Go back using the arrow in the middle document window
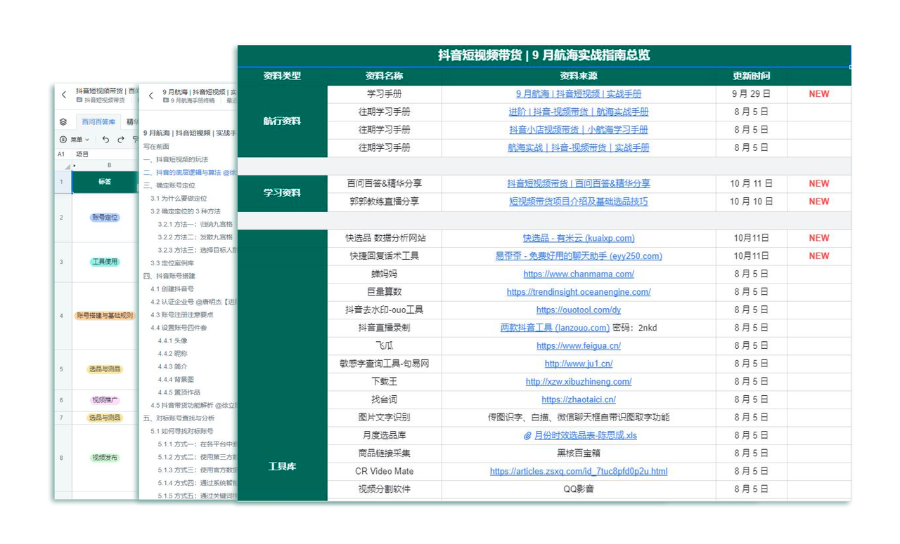The width and height of the screenshot is (900, 544). [151, 96]
